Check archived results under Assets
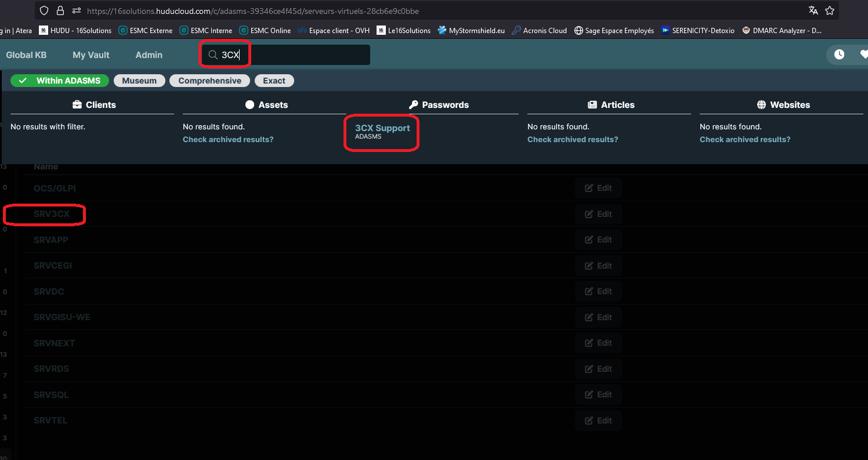The height and width of the screenshot is (460, 868). pyautogui.click(x=228, y=139)
